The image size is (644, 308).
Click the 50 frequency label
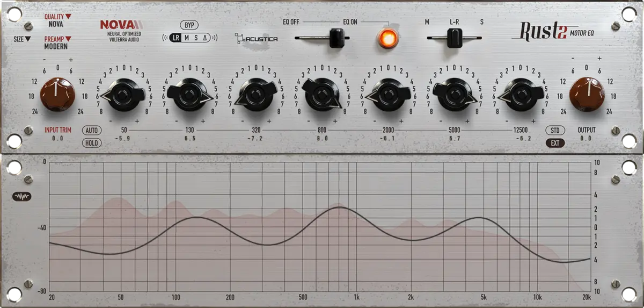click(x=124, y=131)
